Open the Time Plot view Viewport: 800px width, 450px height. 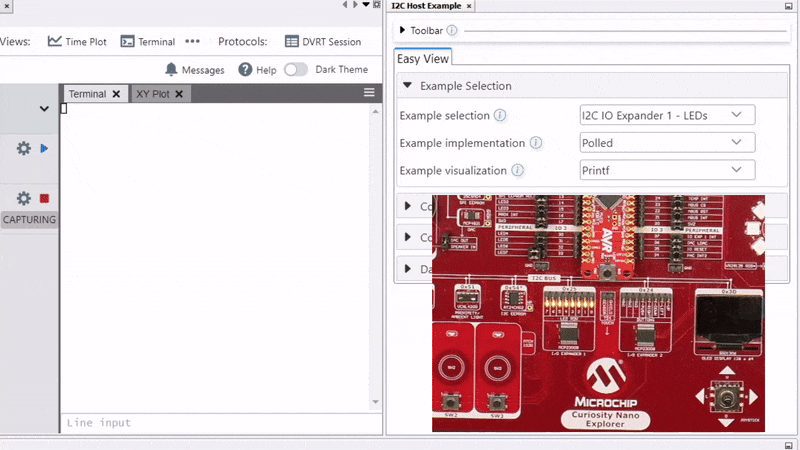76,42
